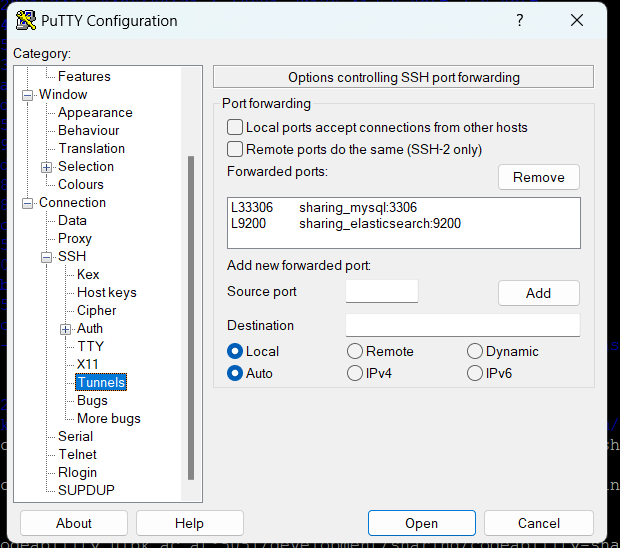This screenshot has height=548, width=620.
Task: Select the Connection category label
Action: click(72, 202)
